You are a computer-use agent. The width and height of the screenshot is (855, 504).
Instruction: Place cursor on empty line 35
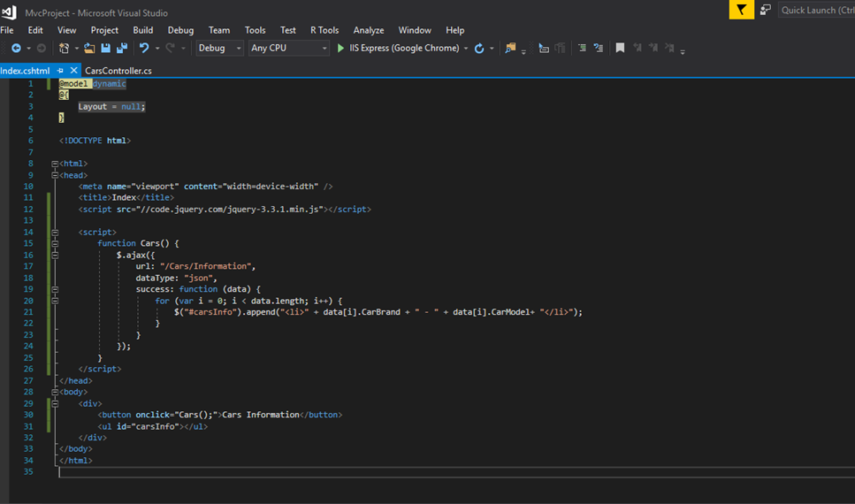coord(457,472)
